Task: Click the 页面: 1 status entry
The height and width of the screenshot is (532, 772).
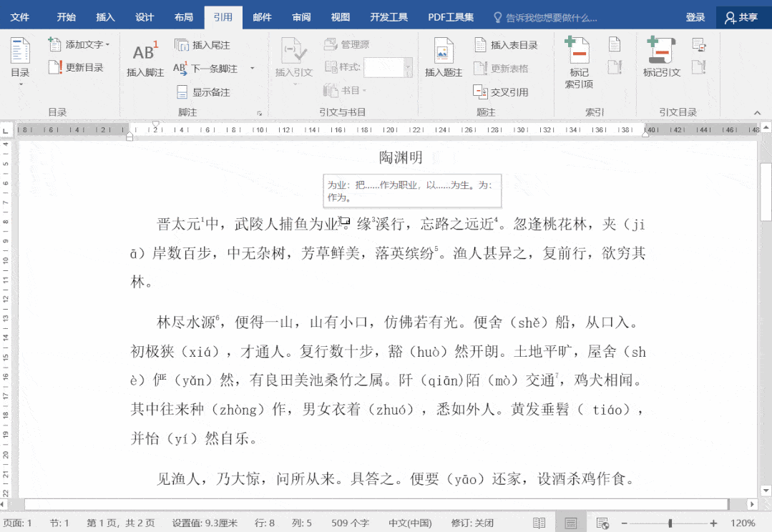Action: tap(17, 523)
